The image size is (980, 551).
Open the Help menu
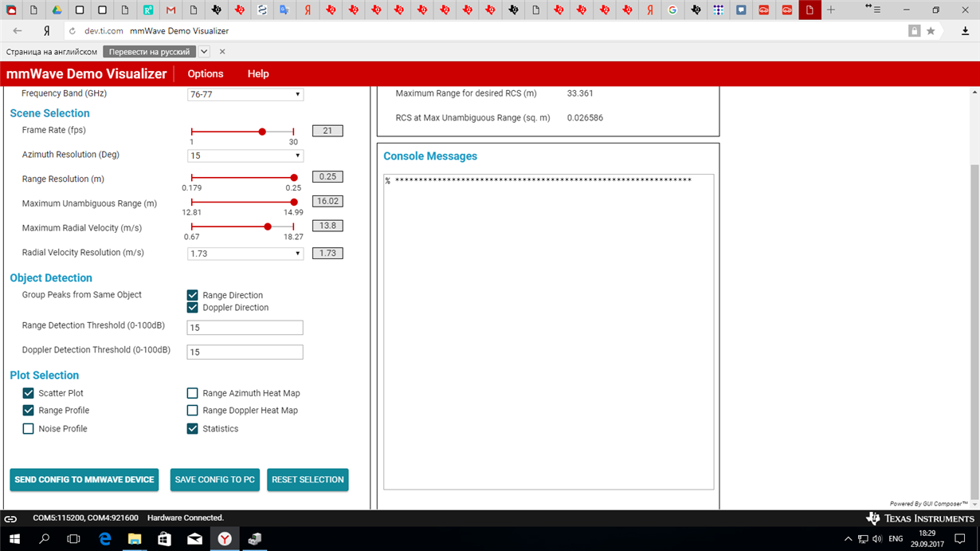tap(258, 73)
